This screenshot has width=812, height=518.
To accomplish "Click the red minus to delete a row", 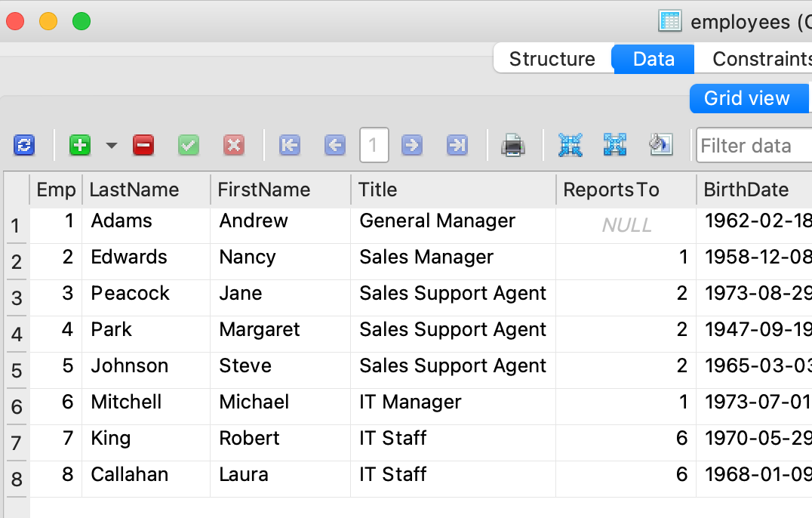I will [x=143, y=145].
